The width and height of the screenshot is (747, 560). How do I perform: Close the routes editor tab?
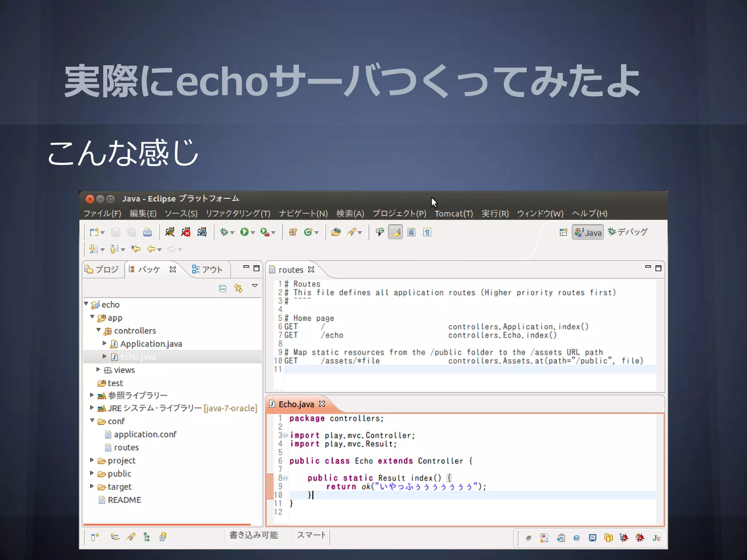click(x=311, y=269)
